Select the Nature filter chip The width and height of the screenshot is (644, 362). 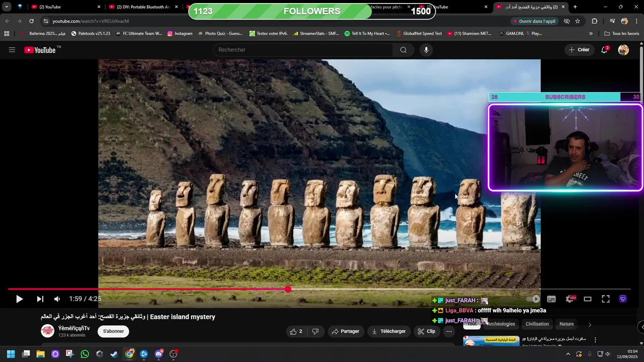(567, 324)
